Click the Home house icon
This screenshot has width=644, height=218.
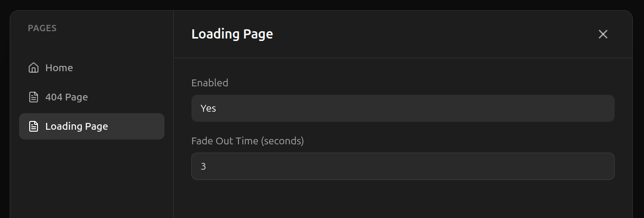click(x=34, y=68)
